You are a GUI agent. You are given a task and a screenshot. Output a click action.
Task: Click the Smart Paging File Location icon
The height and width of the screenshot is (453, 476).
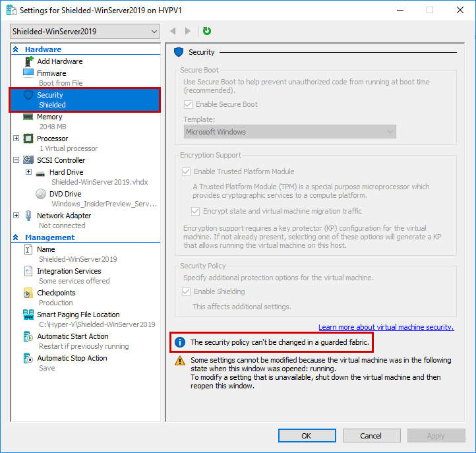[x=28, y=315]
